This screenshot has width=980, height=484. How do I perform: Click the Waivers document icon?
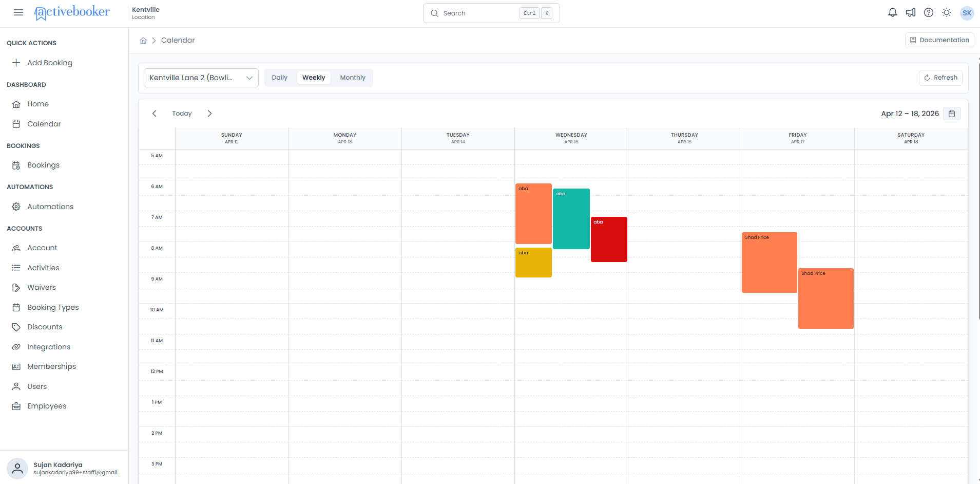click(16, 288)
